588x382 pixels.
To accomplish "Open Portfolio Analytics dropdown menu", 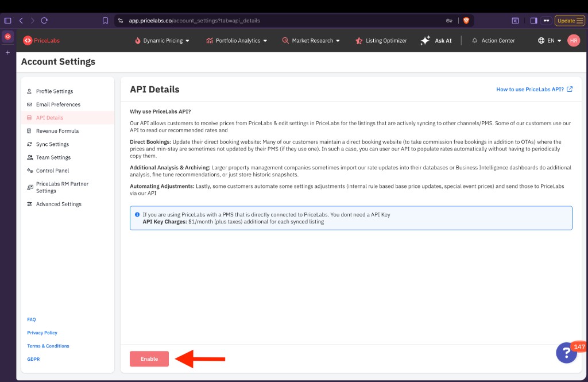I will (237, 41).
